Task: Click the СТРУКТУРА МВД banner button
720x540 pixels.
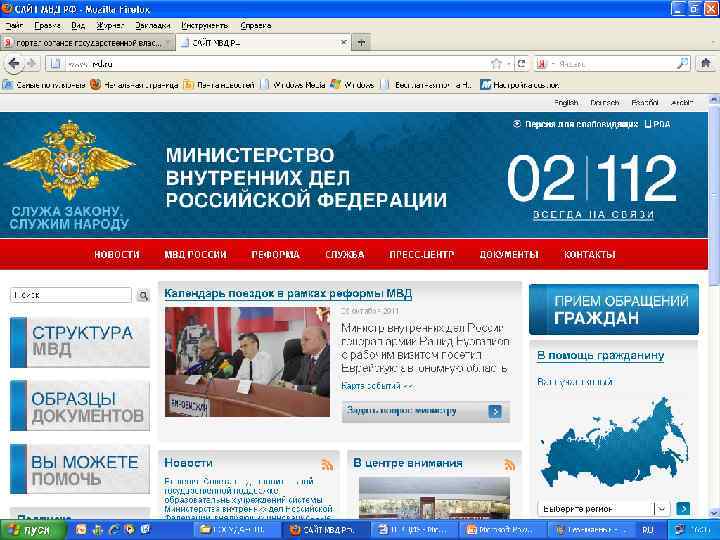Action: (80, 343)
